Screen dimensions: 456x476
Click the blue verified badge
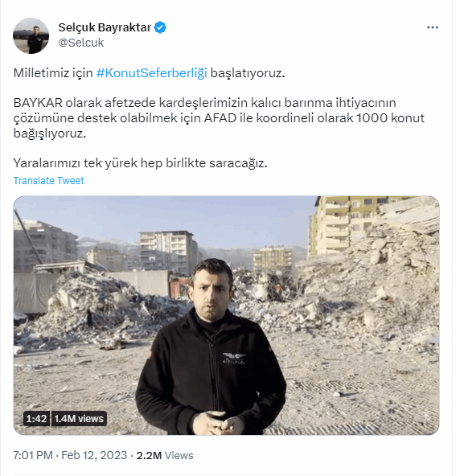pos(160,27)
